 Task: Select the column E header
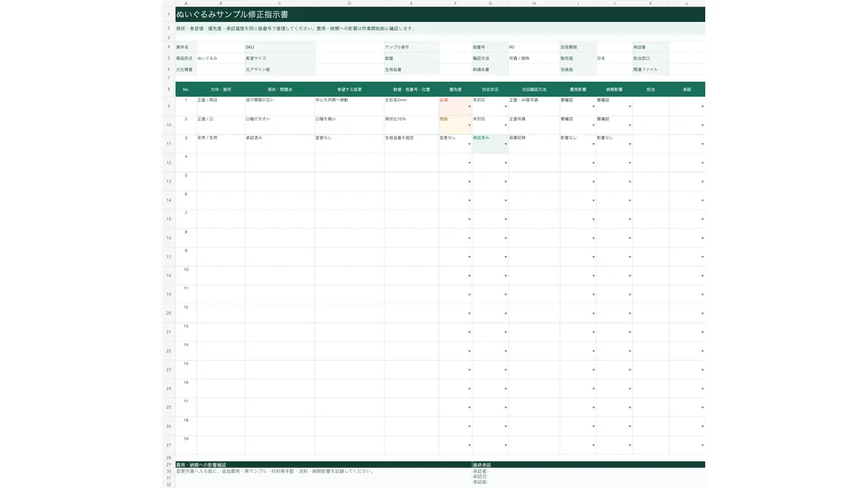[412, 4]
